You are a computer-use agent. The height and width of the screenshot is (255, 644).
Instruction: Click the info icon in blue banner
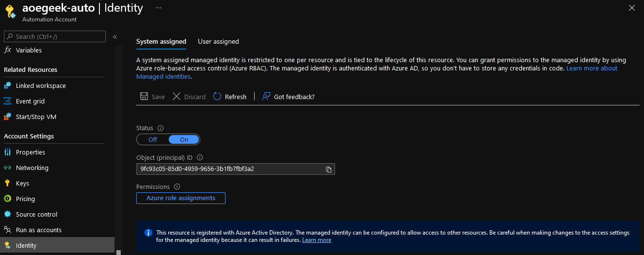(x=149, y=233)
